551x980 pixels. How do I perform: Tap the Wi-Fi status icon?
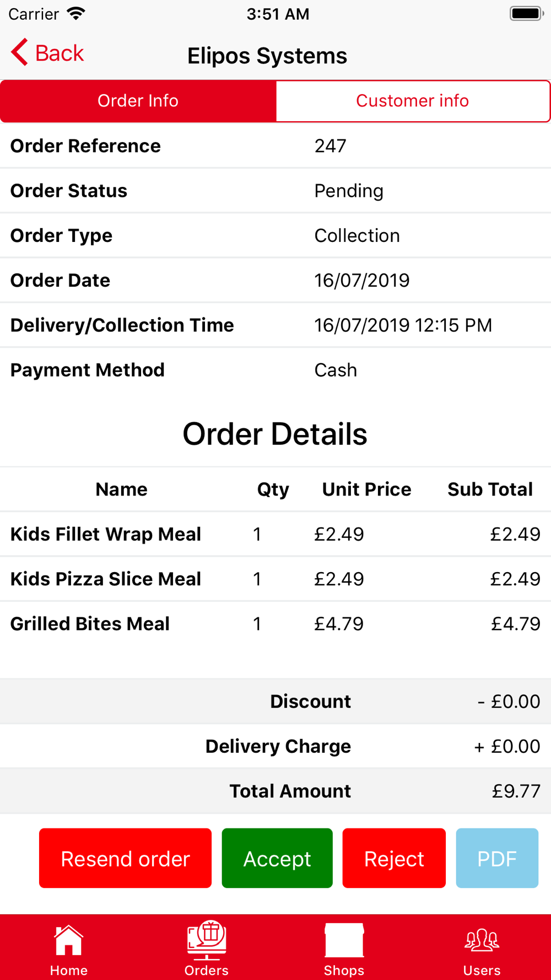click(76, 14)
